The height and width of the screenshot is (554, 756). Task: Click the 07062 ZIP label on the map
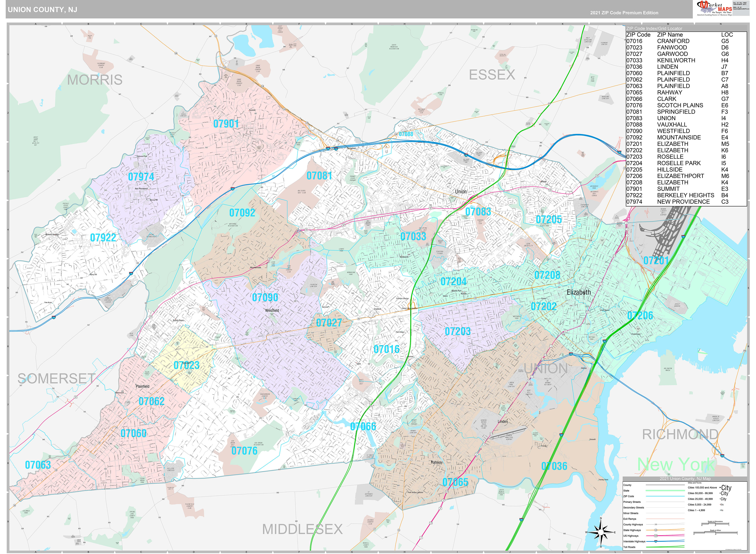pos(151,401)
